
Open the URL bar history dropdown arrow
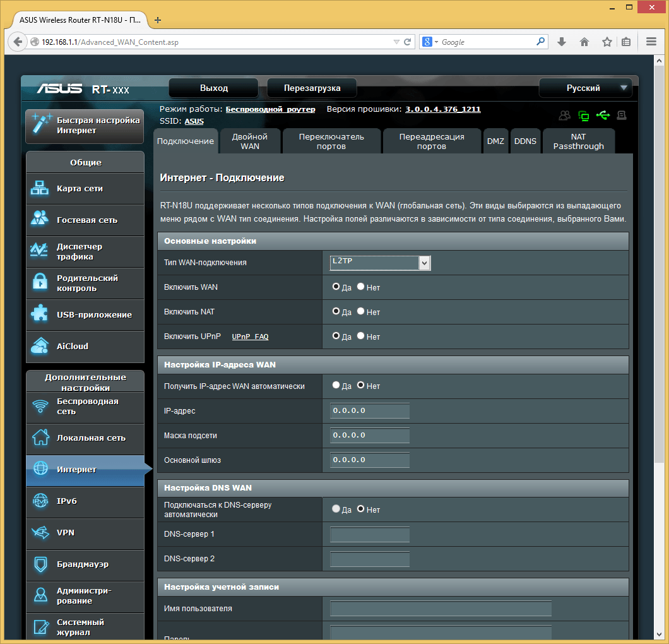point(396,42)
